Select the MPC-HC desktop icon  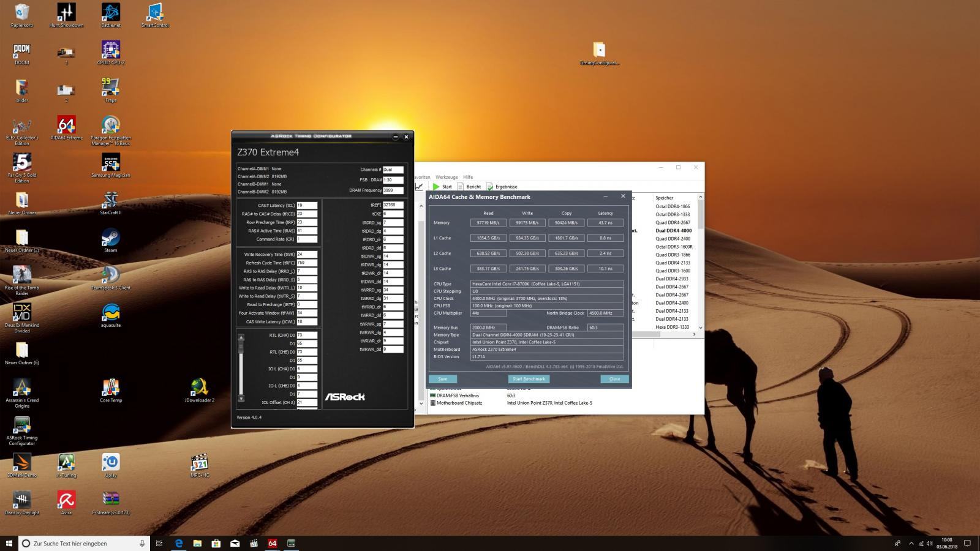click(200, 466)
